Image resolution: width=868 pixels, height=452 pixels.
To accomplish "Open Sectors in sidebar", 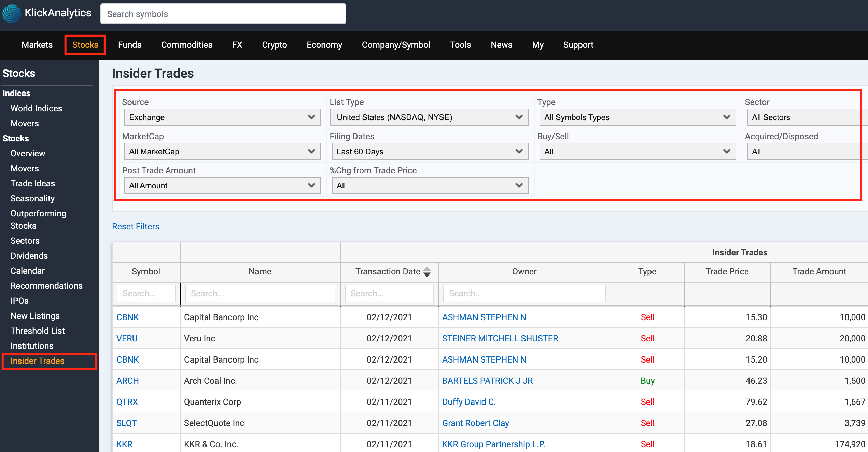I will click(25, 241).
